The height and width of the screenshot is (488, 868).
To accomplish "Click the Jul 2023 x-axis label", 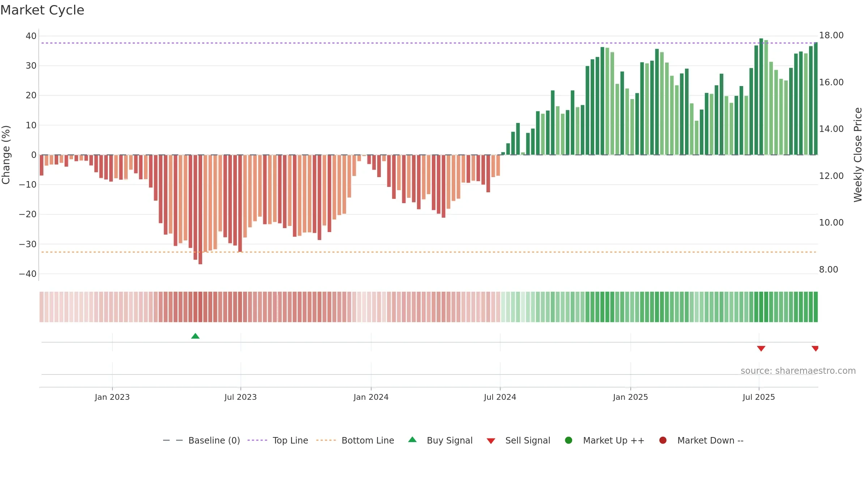I will (x=241, y=397).
